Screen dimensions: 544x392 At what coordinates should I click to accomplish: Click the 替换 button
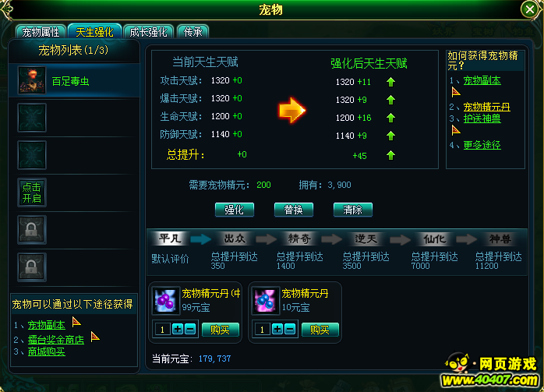pos(294,210)
